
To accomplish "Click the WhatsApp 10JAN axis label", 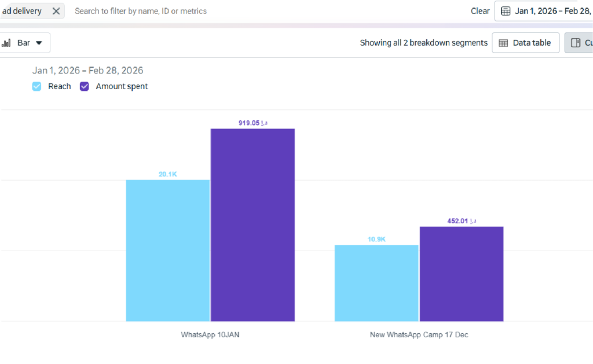I will coord(210,334).
